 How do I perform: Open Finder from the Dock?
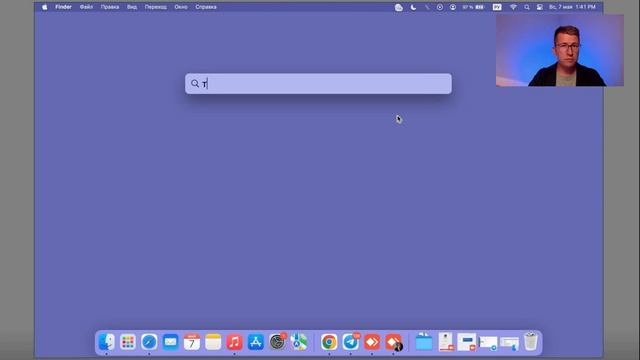[107, 342]
